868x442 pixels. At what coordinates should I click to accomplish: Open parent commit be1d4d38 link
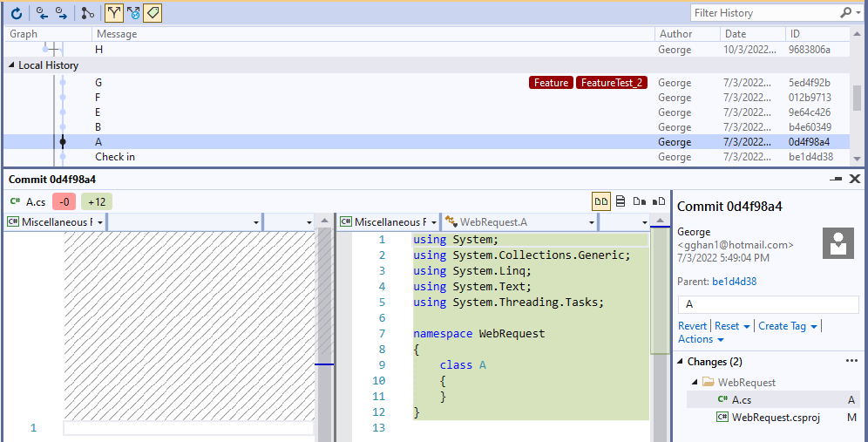tap(734, 282)
